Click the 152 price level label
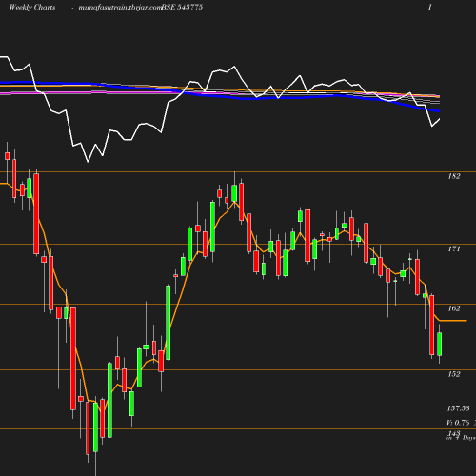This screenshot has width=476, height=476. tap(454, 374)
